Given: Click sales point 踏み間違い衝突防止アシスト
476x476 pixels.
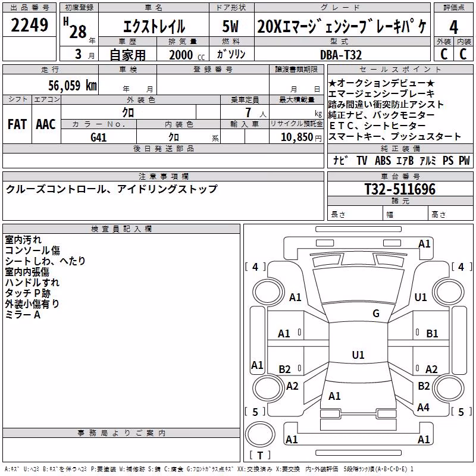Looking at the screenshot, I should point(386,105).
